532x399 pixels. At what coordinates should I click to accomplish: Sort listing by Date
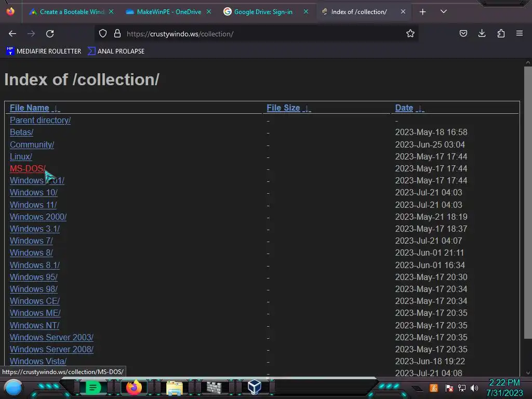(x=404, y=108)
